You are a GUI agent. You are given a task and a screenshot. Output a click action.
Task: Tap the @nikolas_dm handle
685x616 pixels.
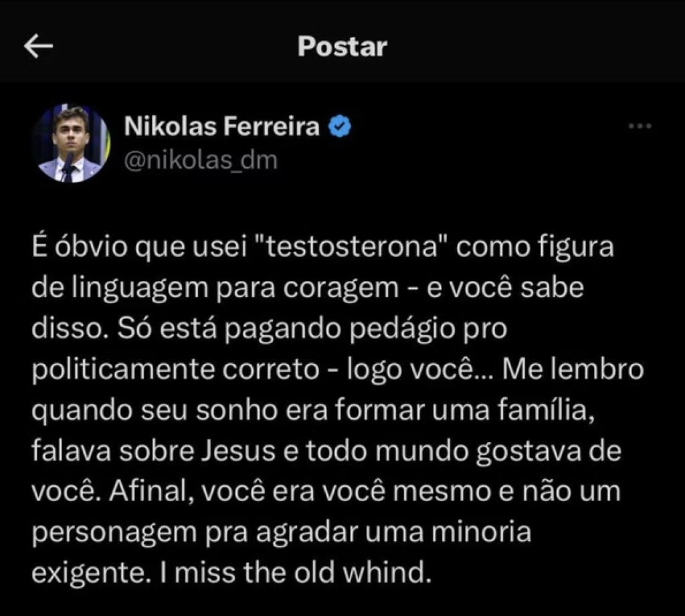coord(200,161)
